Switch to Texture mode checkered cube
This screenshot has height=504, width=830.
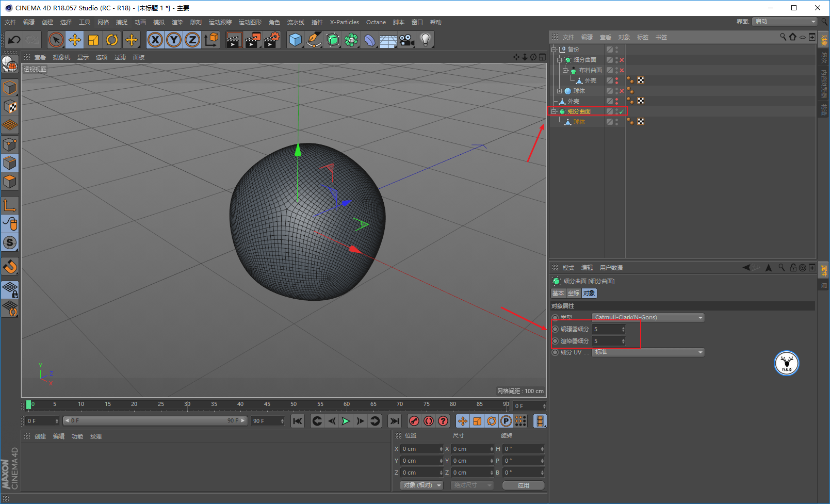pos(10,107)
